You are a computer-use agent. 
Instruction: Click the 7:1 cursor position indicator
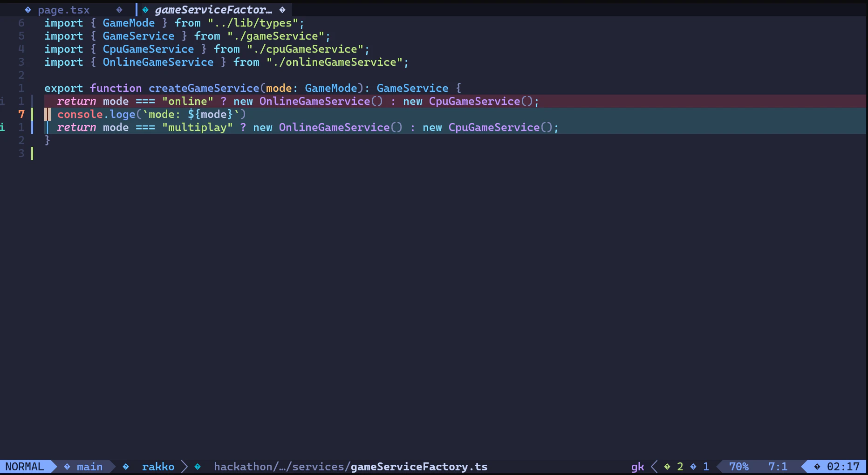click(778, 467)
